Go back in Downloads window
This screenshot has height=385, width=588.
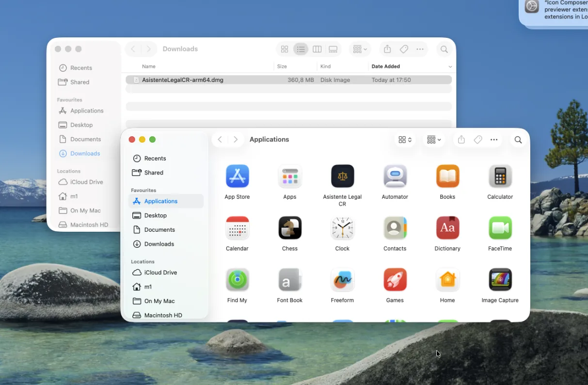click(133, 49)
